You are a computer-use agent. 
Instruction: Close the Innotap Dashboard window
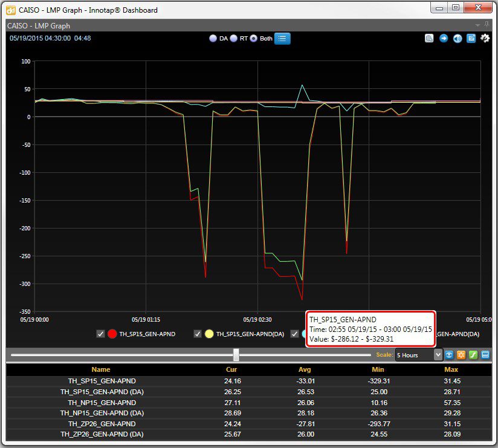pos(478,8)
